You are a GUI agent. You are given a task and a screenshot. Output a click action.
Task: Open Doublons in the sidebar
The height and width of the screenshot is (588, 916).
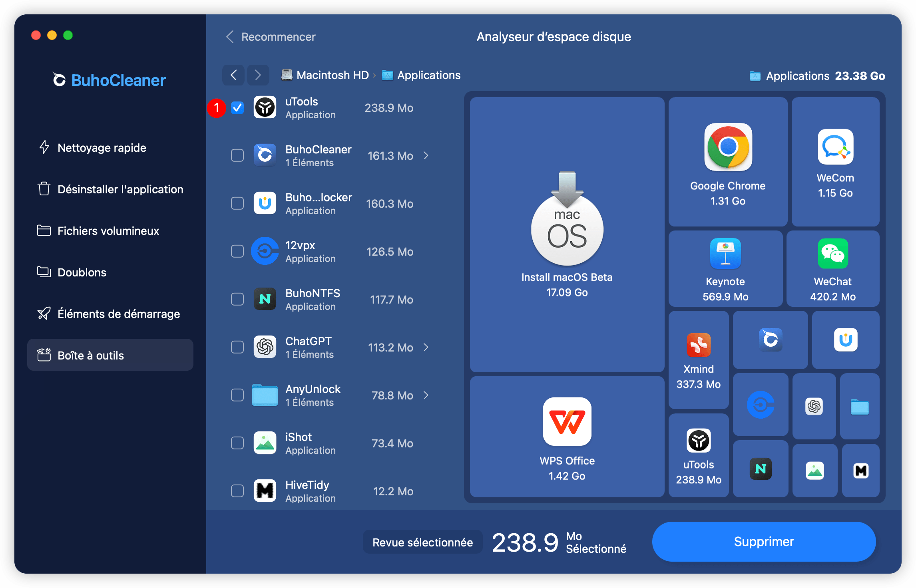(x=110, y=272)
